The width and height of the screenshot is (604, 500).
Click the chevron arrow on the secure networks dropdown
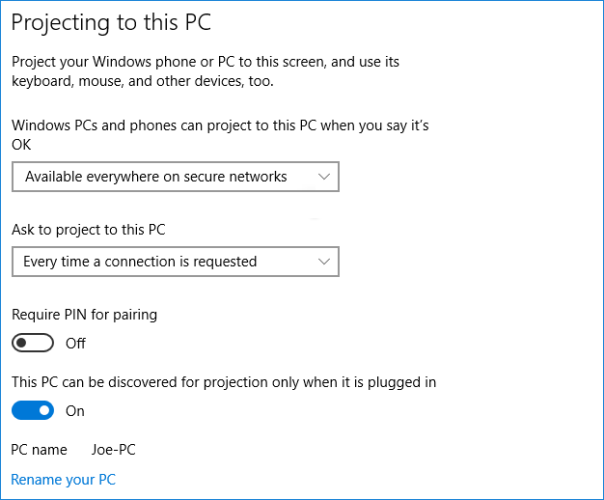322,177
